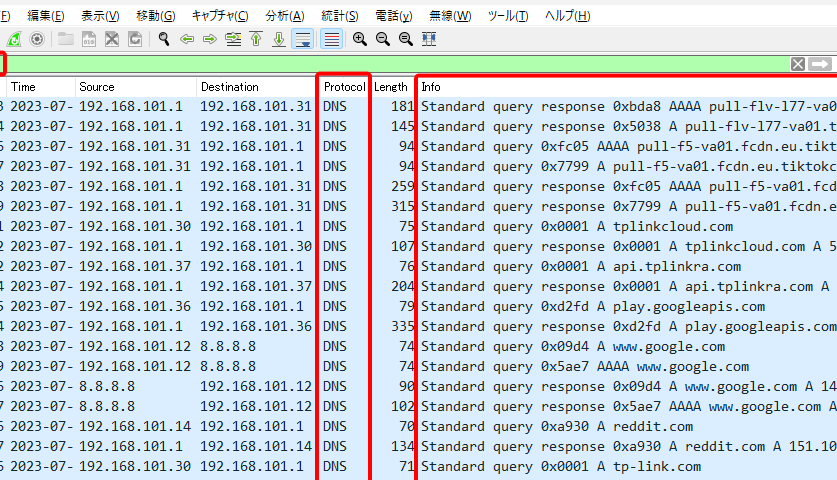Select the query 0x09d4 A www.google.com row
The image size is (837, 480).
(x=418, y=347)
